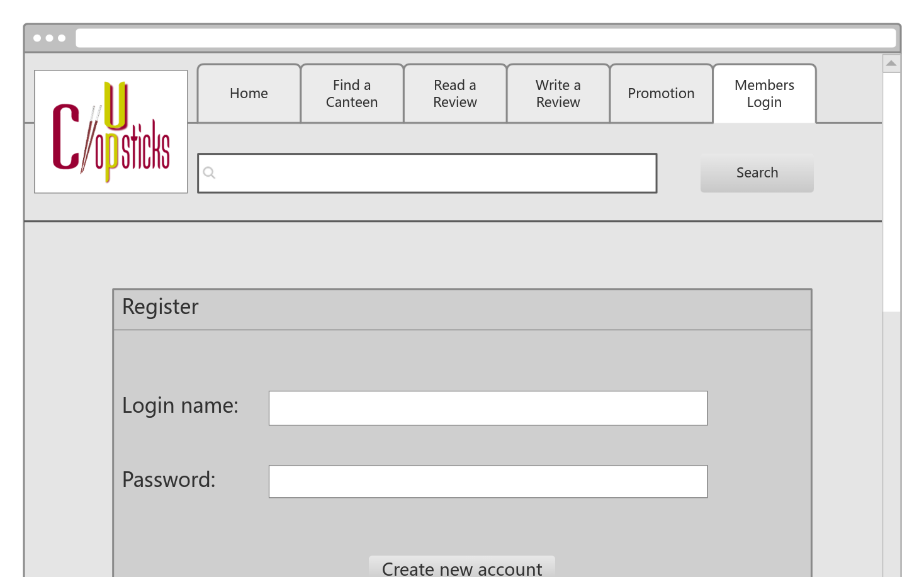The height and width of the screenshot is (577, 924).
Task: Open the Find a Canteen tab
Action: 352,93
